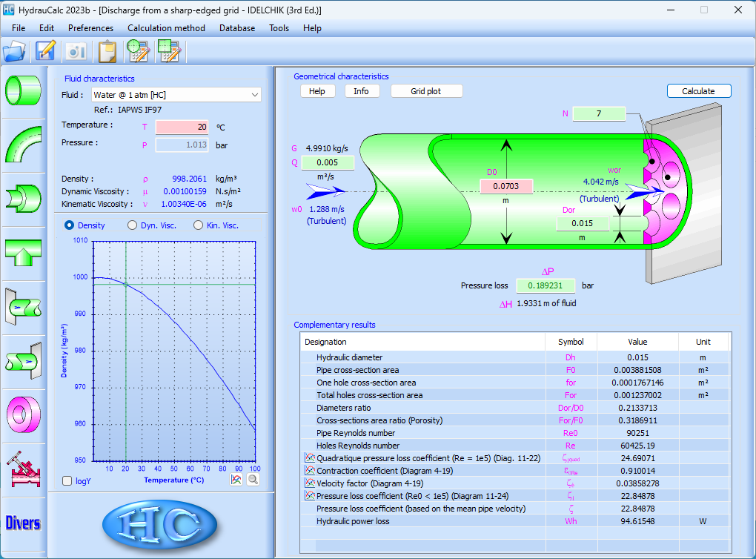Image resolution: width=756 pixels, height=559 pixels.
Task: Open the Calculation method menu
Action: [166, 28]
